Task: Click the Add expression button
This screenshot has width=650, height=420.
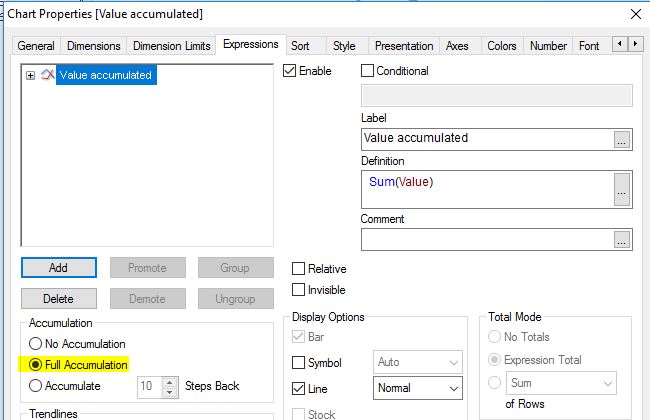Action: click(x=58, y=268)
